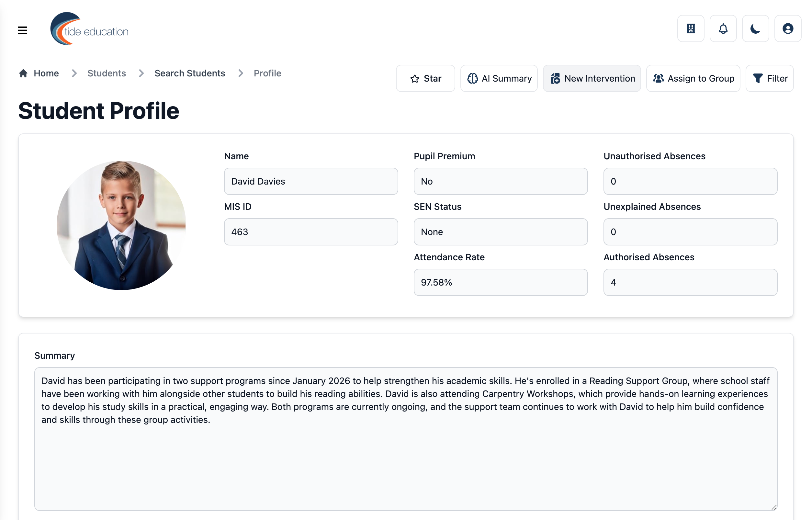Grab the Summary textarea resize handle
Viewport: 812px width, 520px height.
[x=773, y=507]
